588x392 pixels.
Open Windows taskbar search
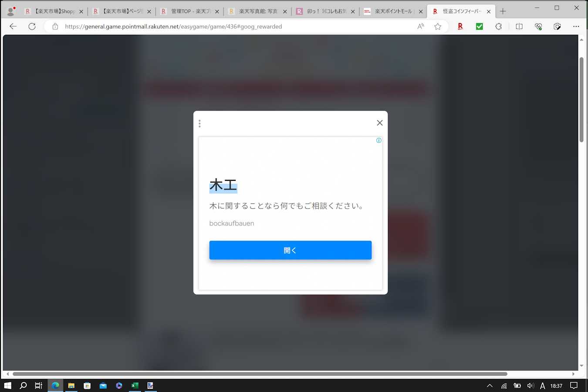[x=24, y=385]
